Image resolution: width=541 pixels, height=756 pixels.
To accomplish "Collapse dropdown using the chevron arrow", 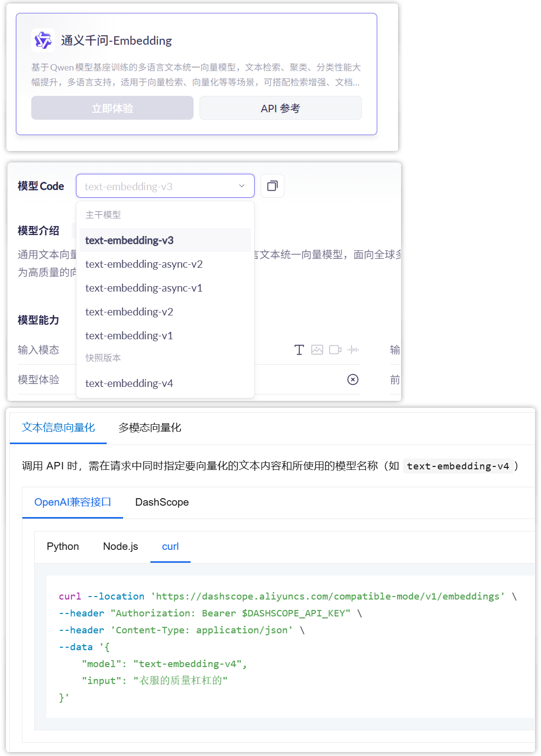I will click(242, 186).
